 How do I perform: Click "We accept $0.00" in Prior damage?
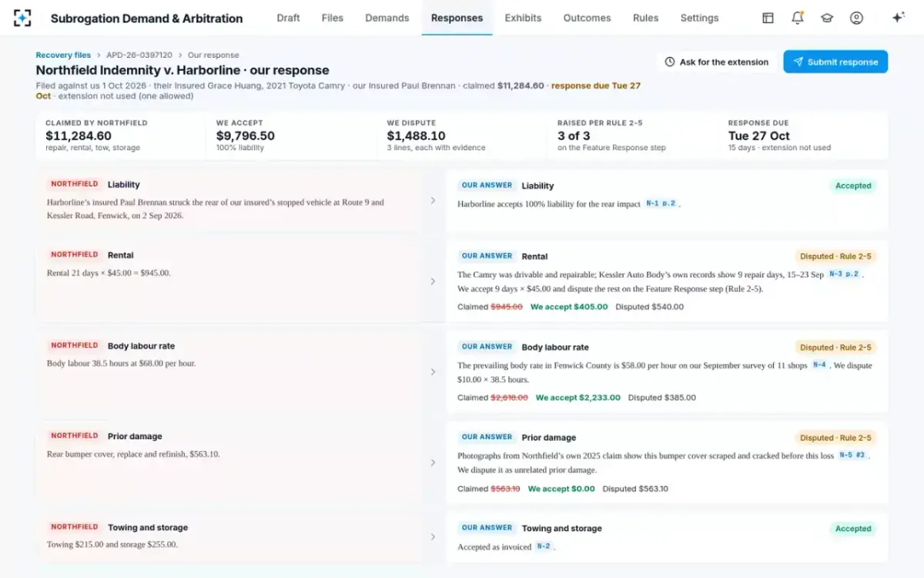pos(561,489)
